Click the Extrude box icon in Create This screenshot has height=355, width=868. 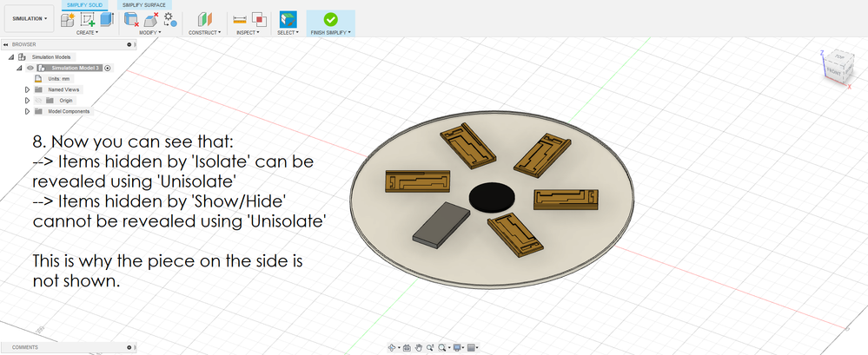click(107, 19)
